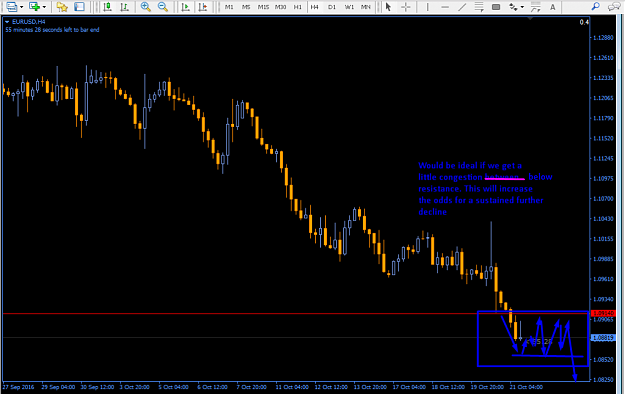This screenshot has width=625, height=394.
Task: Click the 1.10700 price scale value
Action: [603, 199]
